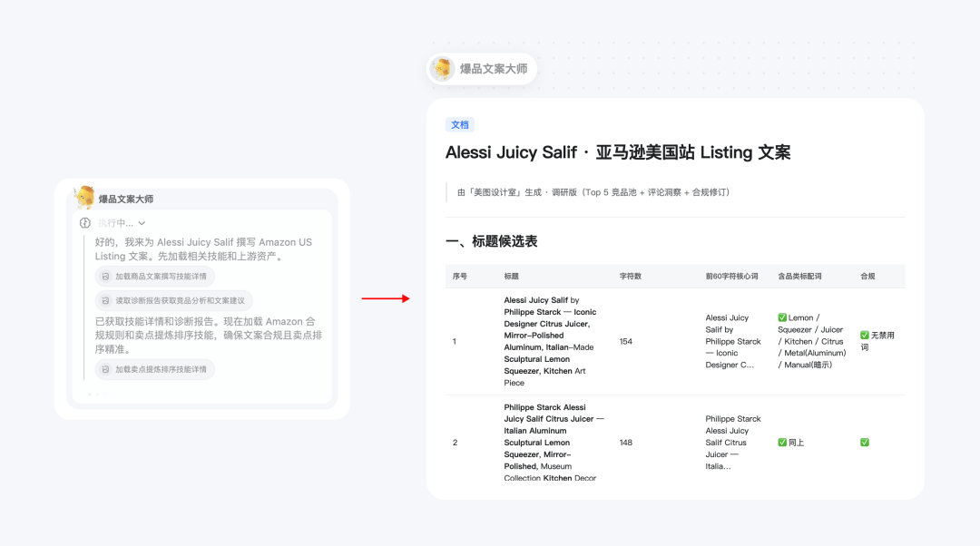Click the 字符数 column header
The height and width of the screenshot is (546, 980).
(x=631, y=276)
